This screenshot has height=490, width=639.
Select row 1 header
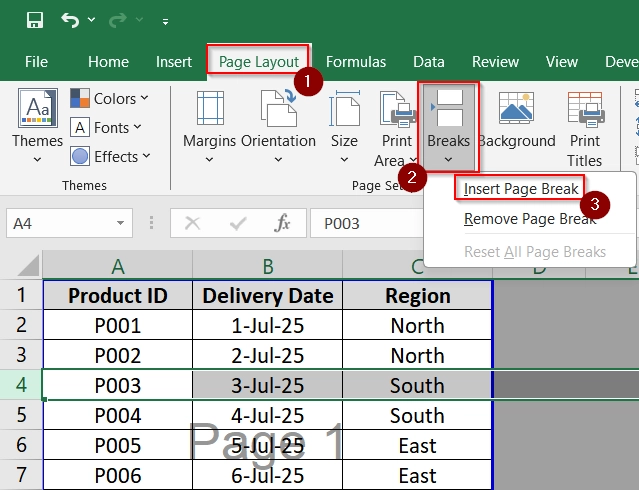[x=21, y=295]
